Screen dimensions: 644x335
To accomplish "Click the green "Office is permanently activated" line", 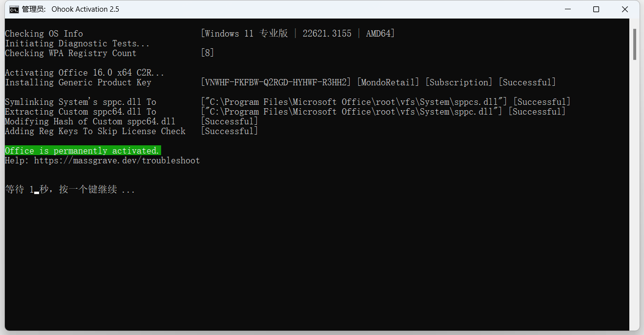I will coord(83,151).
